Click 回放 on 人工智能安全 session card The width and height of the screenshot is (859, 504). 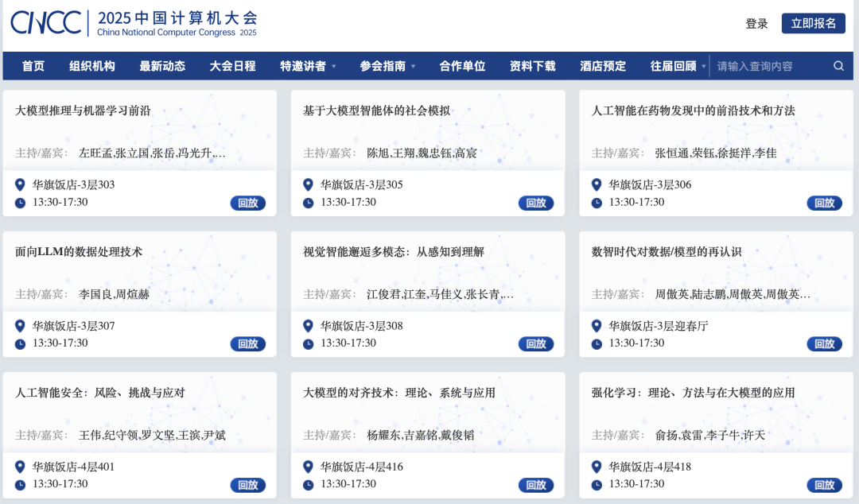coord(247,484)
